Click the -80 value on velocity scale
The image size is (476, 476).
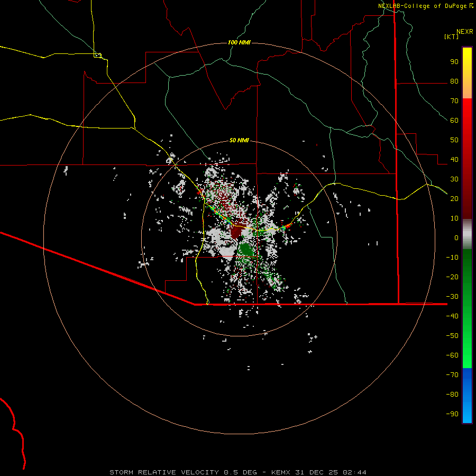pyautogui.click(x=452, y=395)
